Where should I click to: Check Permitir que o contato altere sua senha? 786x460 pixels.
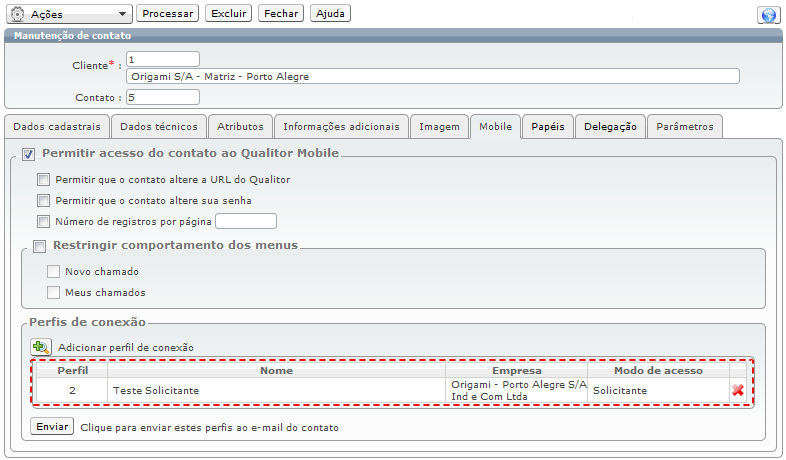click(43, 201)
